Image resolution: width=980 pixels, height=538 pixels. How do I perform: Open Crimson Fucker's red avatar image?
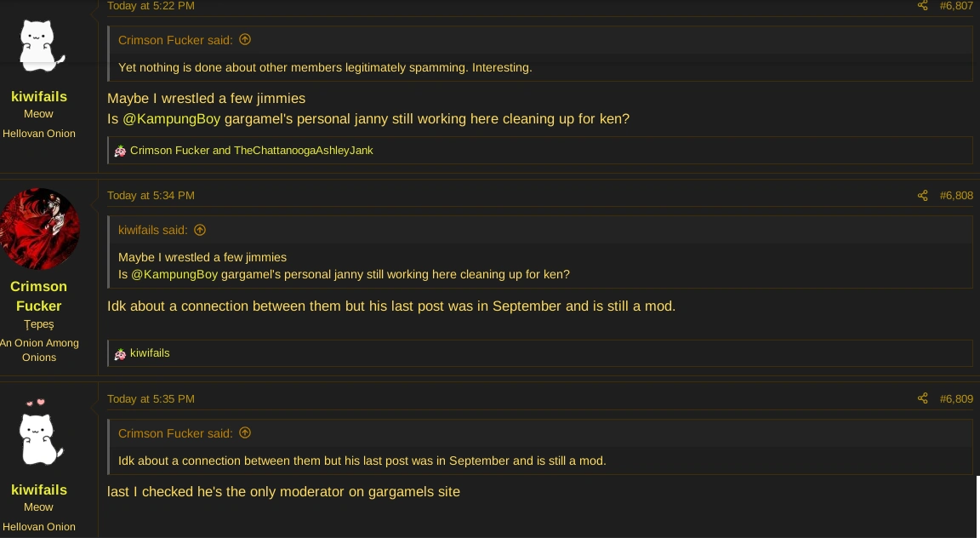point(39,229)
